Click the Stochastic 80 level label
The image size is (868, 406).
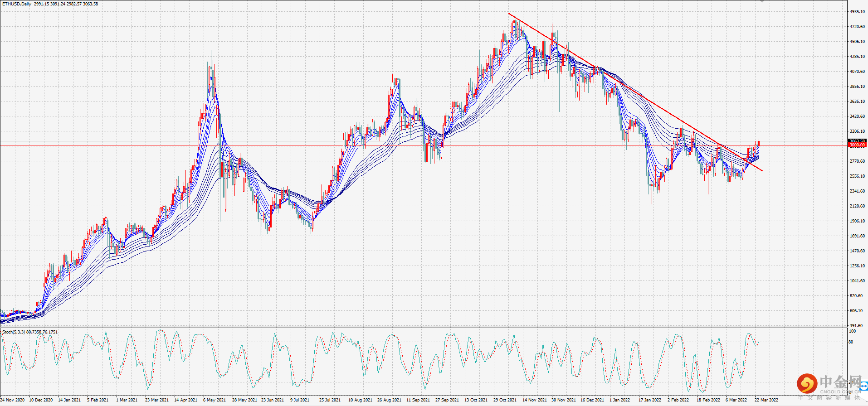pyautogui.click(x=851, y=342)
